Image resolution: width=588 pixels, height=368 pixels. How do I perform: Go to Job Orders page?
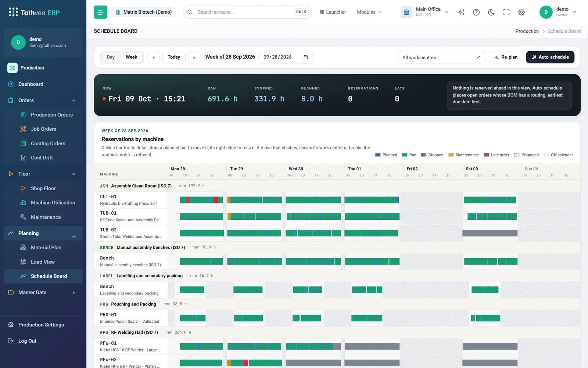[43, 129]
